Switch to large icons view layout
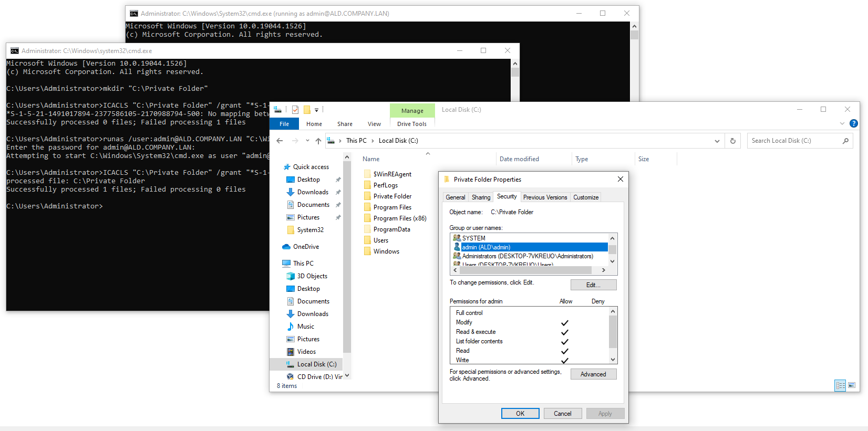This screenshot has width=868, height=431. 851,385
